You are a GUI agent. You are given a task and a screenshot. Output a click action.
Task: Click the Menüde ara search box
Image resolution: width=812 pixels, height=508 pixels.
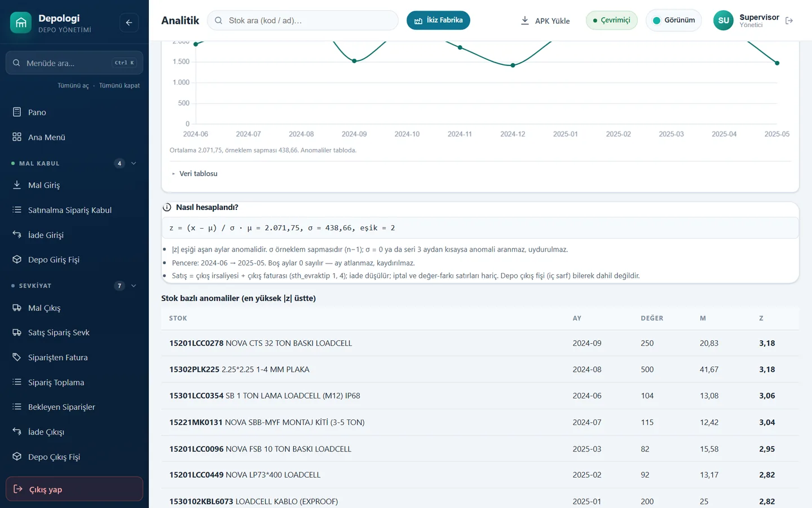tap(74, 63)
